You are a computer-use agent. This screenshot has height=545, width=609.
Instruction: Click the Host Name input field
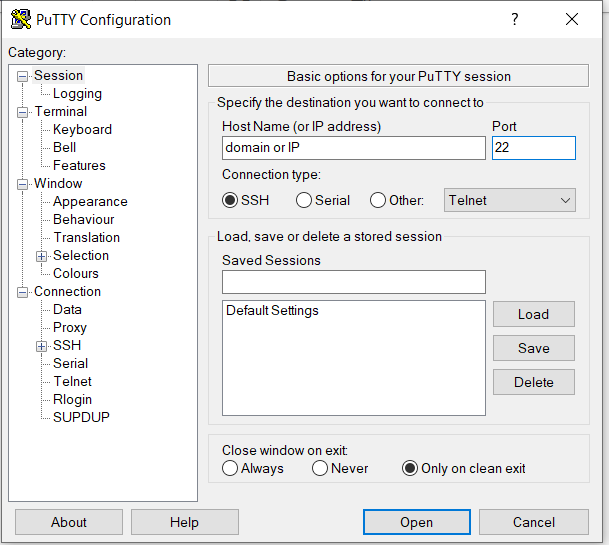click(x=353, y=148)
